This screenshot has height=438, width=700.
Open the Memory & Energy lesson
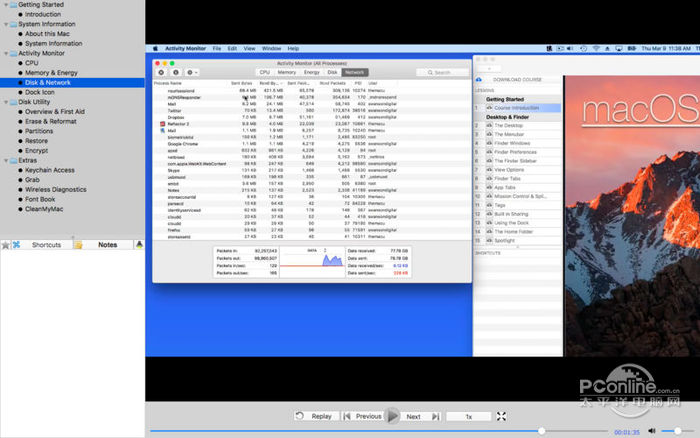click(51, 73)
